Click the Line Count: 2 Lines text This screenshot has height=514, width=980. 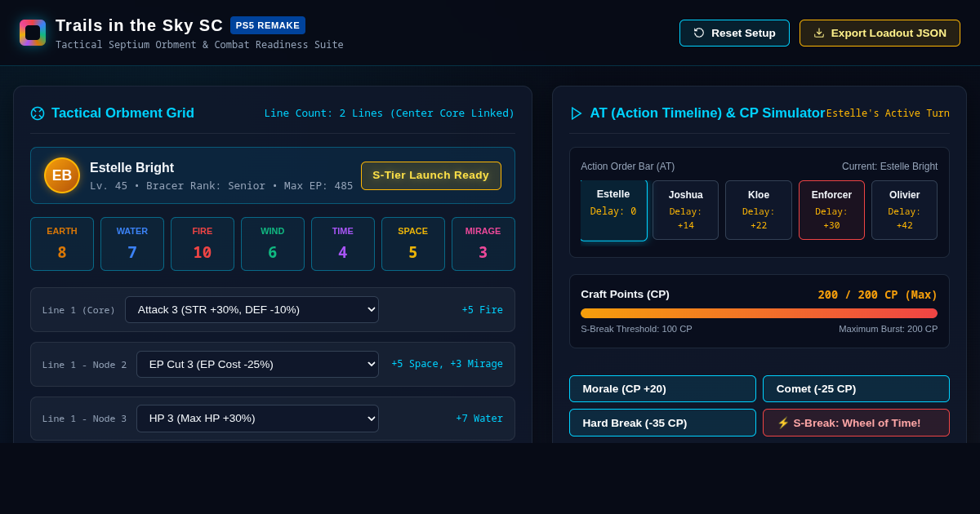pos(390,113)
